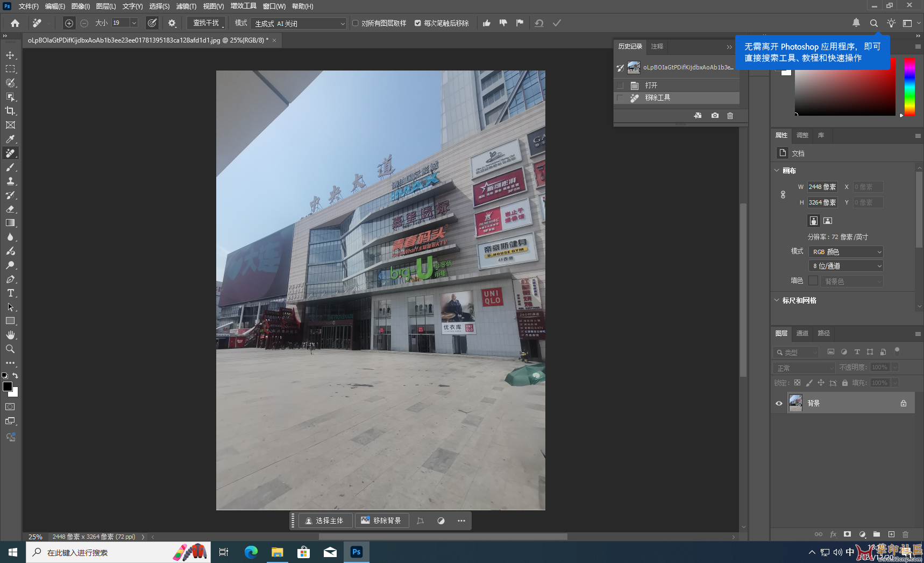Open Microsoft Edge from the taskbar
The width and height of the screenshot is (924, 563).
[251, 552]
